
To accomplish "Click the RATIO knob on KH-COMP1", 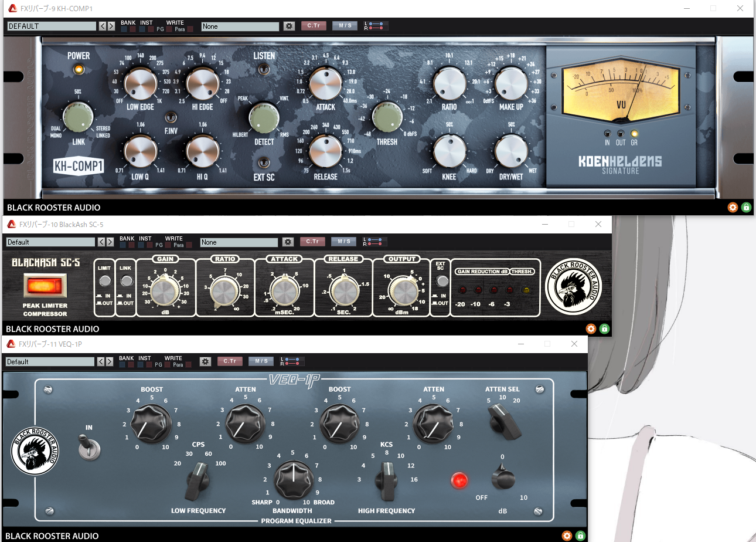I will (x=449, y=83).
